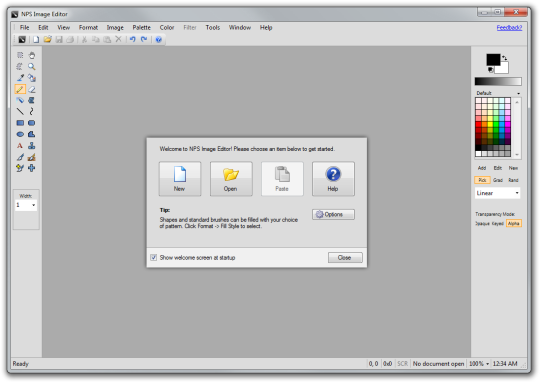Open the Linear gradient type dropdown
The image size is (540, 382).
tap(497, 193)
